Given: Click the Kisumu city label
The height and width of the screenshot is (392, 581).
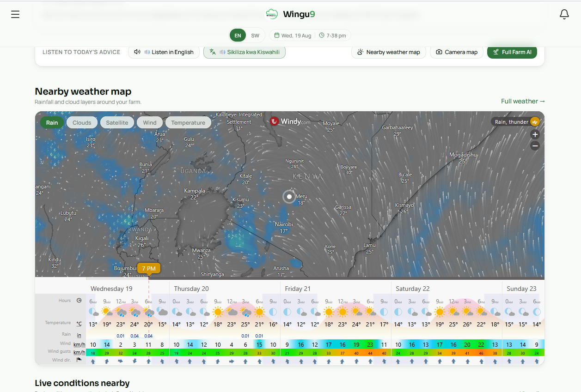Looking at the screenshot, I should click(240, 199).
